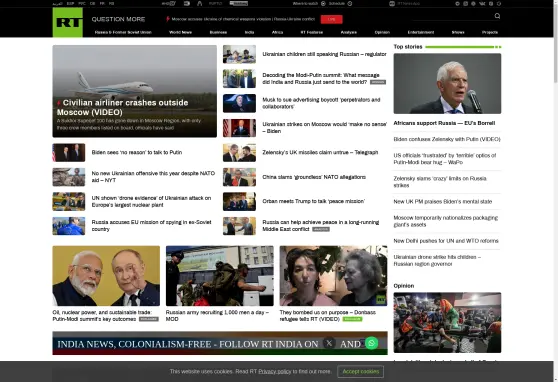The height and width of the screenshot is (382, 558).
Task: Click the Donbass refugee video thumbnail
Action: (333, 276)
